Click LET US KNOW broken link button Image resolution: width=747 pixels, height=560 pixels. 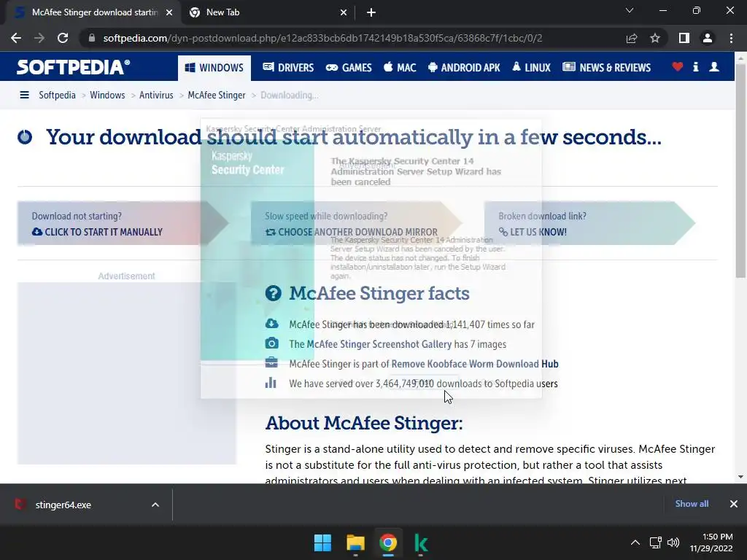click(x=533, y=232)
